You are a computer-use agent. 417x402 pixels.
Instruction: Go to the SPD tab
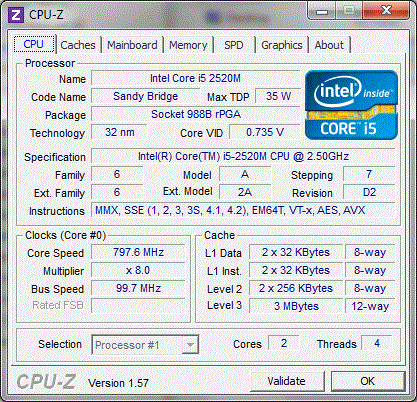pyautogui.click(x=234, y=45)
